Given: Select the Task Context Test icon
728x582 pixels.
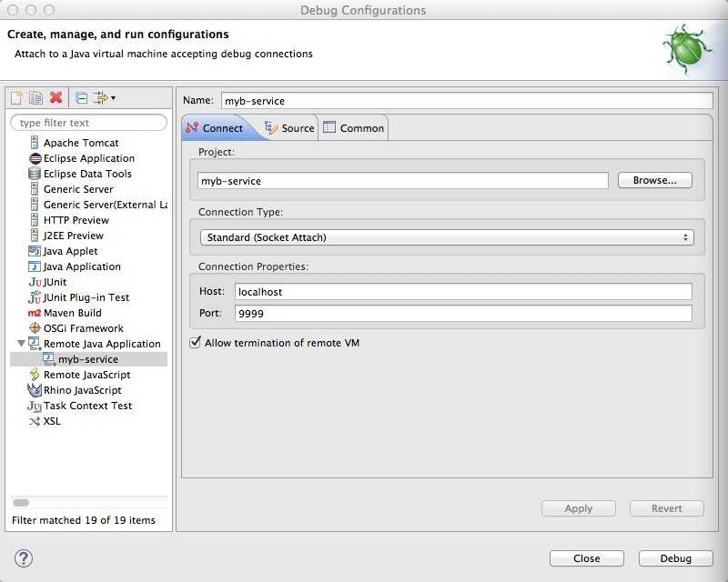Looking at the screenshot, I should 35,406.
